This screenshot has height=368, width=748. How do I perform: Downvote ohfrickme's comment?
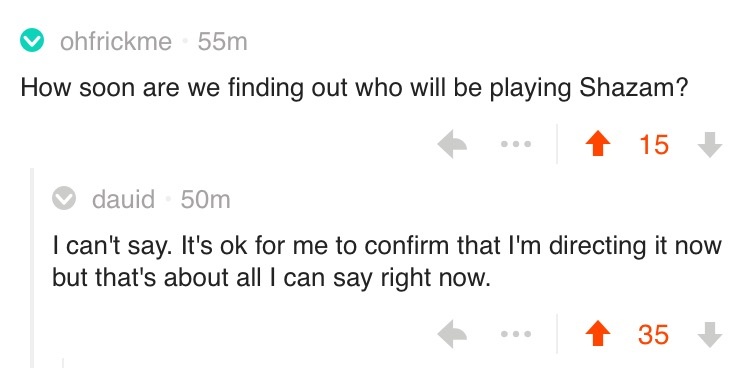point(710,144)
